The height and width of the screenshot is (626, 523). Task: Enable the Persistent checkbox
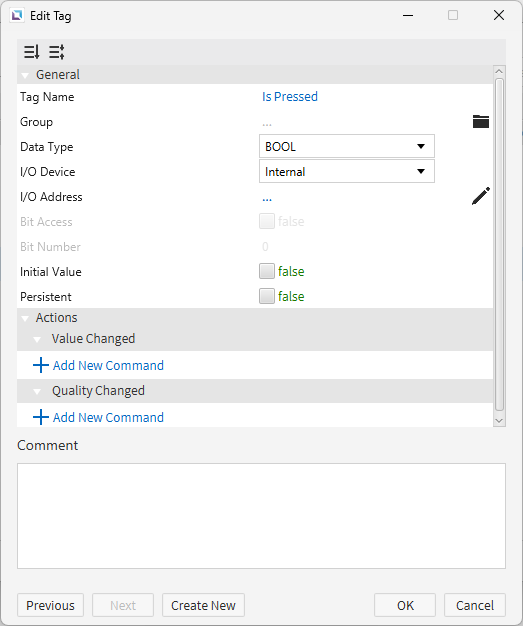click(x=267, y=296)
